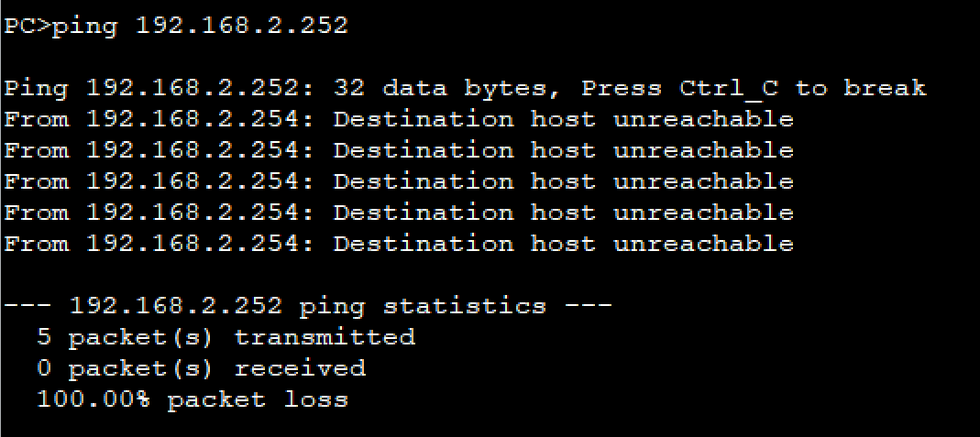Click "Destination" in the third From line
980x437 pixels.
tap(424, 182)
